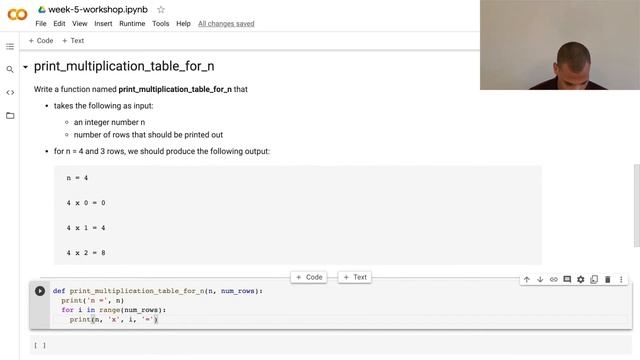Open more cell actions menu
This screenshot has width=640, height=360.
621,280
